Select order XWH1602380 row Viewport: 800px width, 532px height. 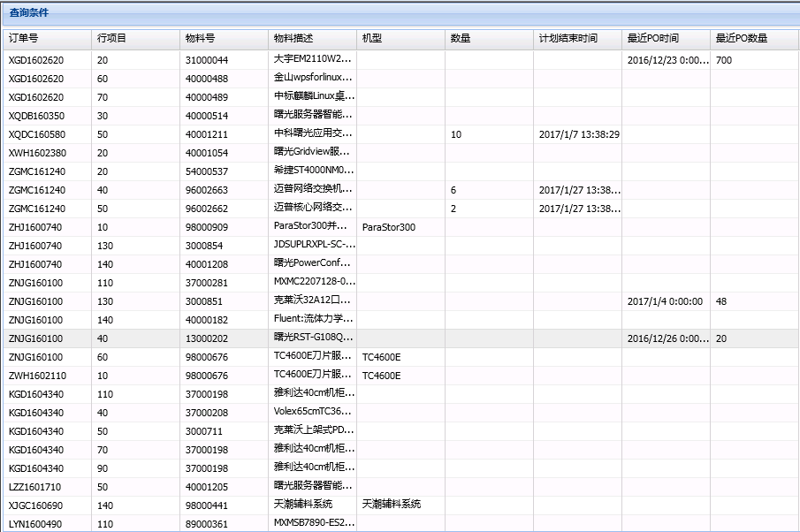click(x=401, y=153)
